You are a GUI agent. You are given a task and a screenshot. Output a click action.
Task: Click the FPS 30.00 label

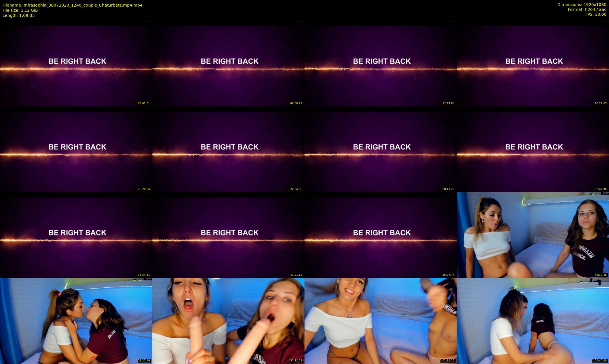596,14
